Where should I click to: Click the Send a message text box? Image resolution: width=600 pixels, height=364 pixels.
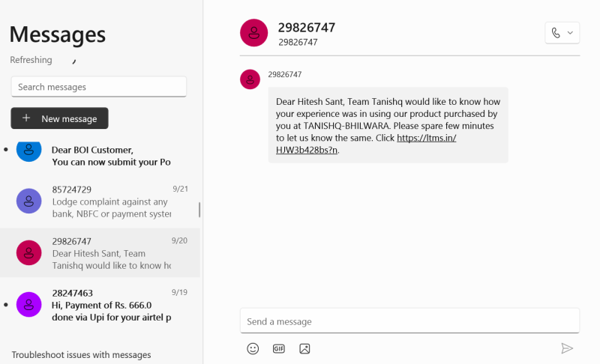click(409, 321)
